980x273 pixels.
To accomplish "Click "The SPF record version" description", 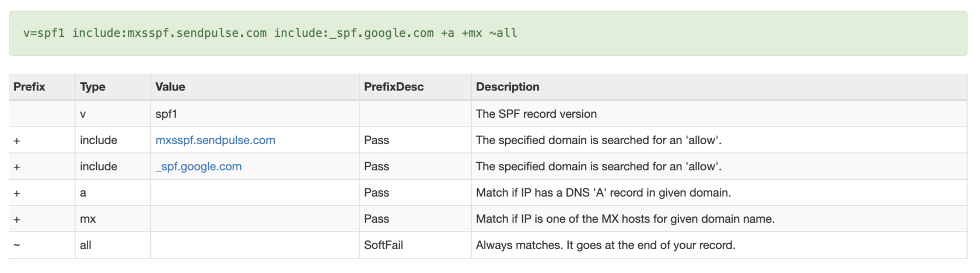I will point(536,114).
